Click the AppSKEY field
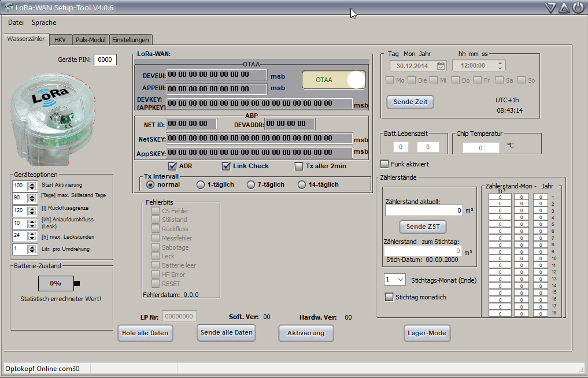 pos(260,153)
